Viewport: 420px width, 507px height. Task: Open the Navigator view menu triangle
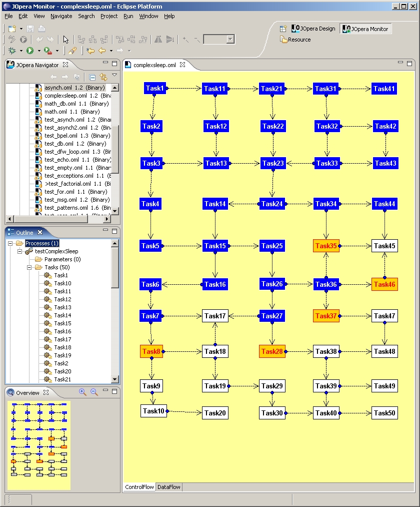tap(114, 75)
